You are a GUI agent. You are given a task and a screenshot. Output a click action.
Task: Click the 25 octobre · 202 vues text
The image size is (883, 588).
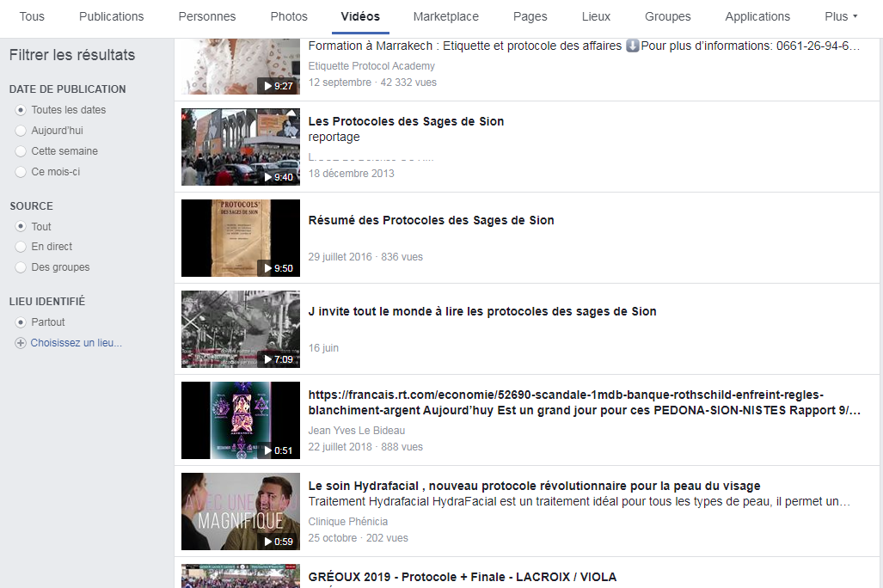[358, 538]
